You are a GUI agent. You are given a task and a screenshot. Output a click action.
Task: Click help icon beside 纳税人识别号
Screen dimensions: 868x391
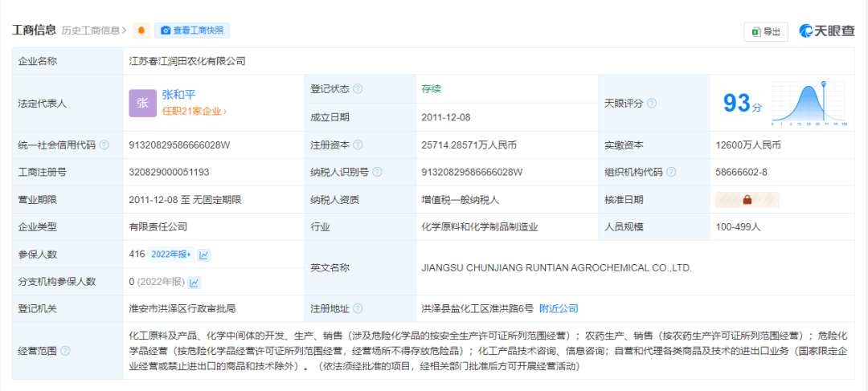point(377,172)
